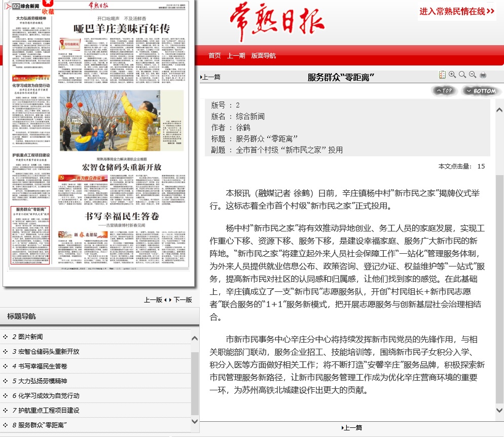The image size is (504, 437).
Task: Click the headline list scrollbar thumb
Action: point(195,384)
